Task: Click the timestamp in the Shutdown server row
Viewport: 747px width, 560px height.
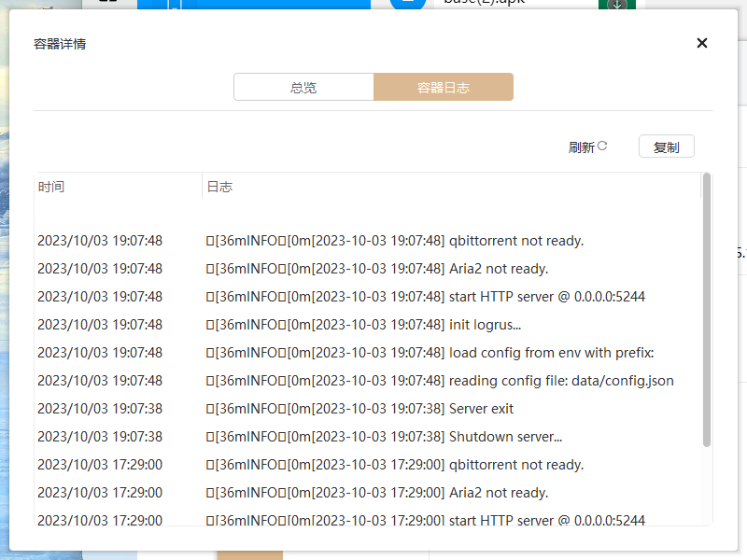Action: coord(100,437)
